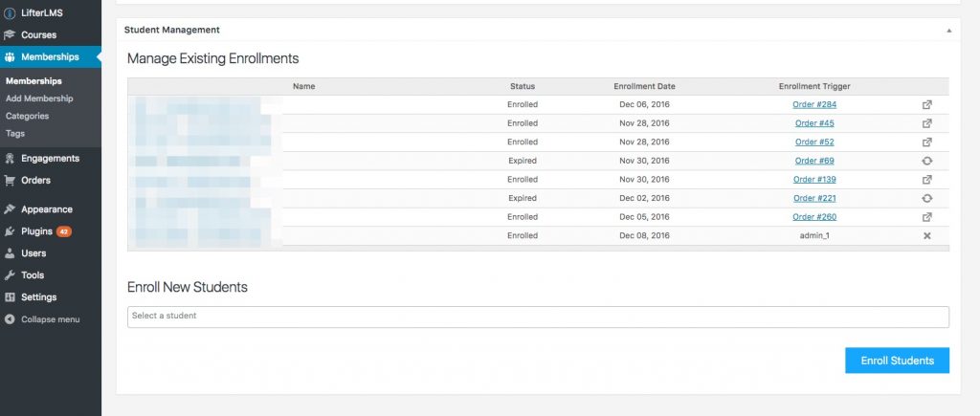Open external link icon for Order #139
Screen dimensions: 980x416
[x=926, y=180]
